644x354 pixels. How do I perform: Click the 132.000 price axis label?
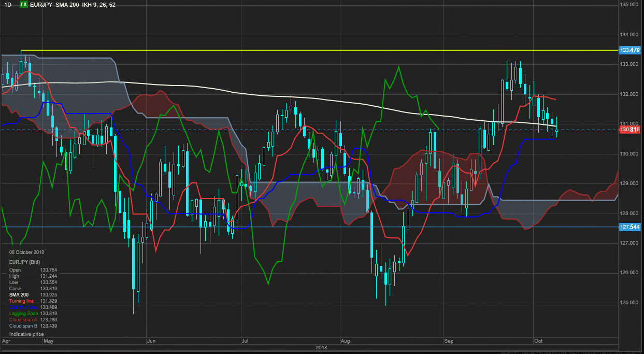pyautogui.click(x=629, y=94)
